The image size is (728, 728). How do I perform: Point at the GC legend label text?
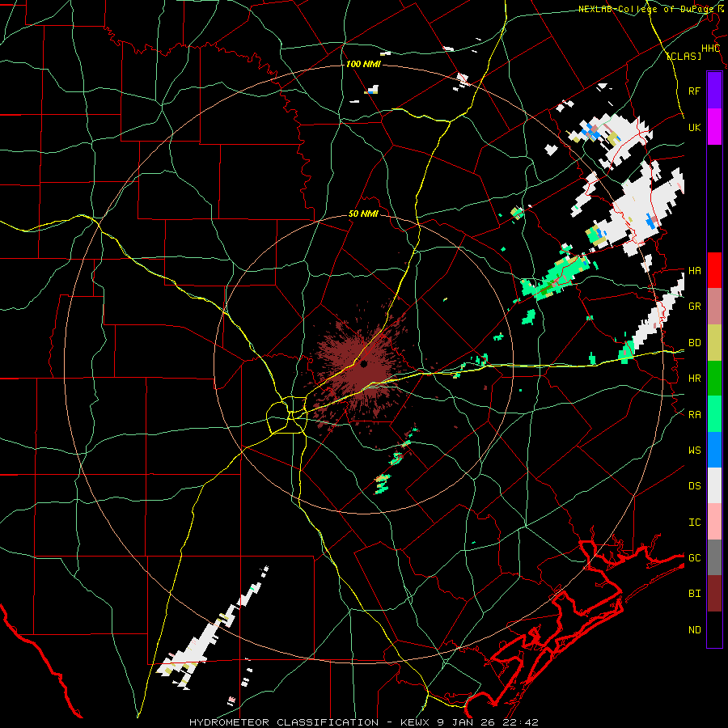[x=694, y=557]
